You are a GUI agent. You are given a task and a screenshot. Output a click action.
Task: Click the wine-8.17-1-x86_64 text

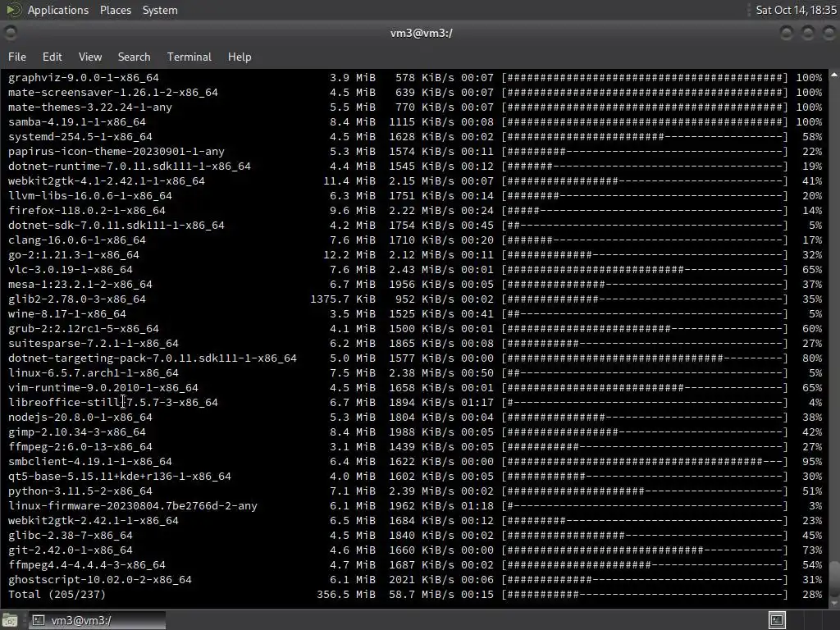67,314
